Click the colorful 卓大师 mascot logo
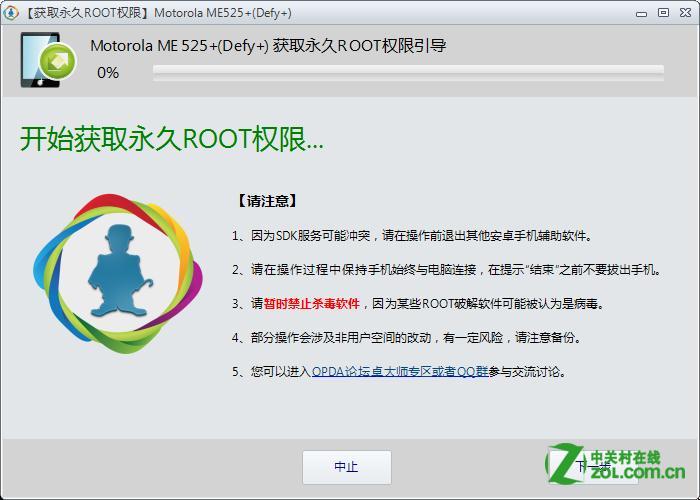This screenshot has width=700, height=500. 118,274
